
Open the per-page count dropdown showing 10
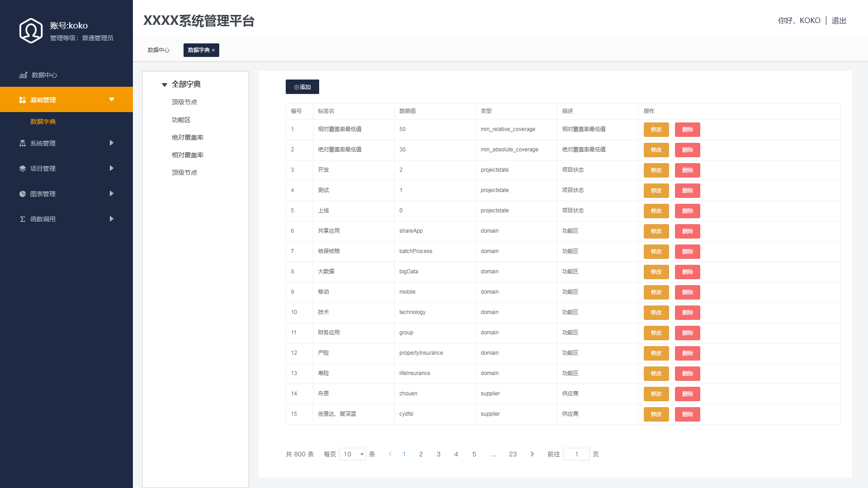pyautogui.click(x=353, y=454)
